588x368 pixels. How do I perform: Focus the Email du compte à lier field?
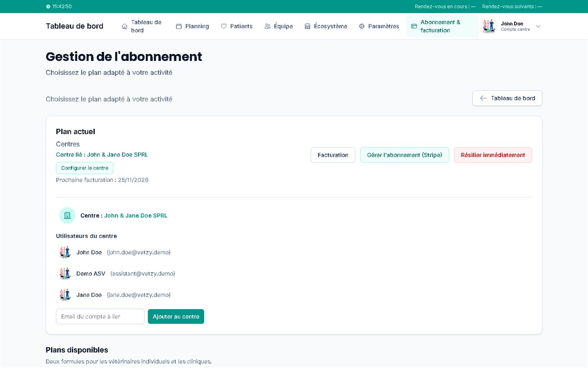click(100, 317)
